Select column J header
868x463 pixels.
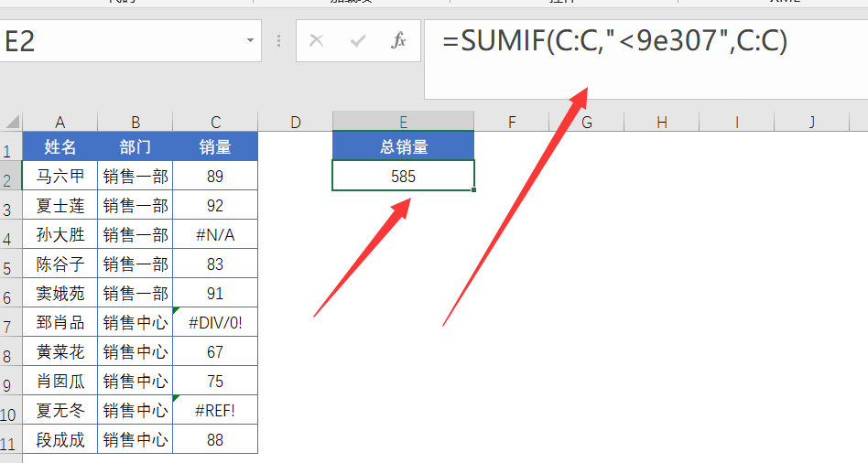tap(812, 122)
